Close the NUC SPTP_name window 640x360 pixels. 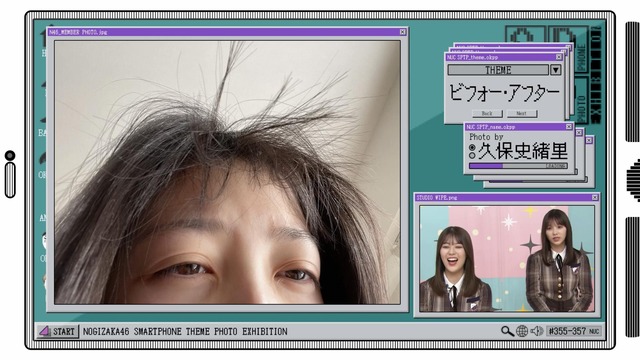(x=569, y=127)
